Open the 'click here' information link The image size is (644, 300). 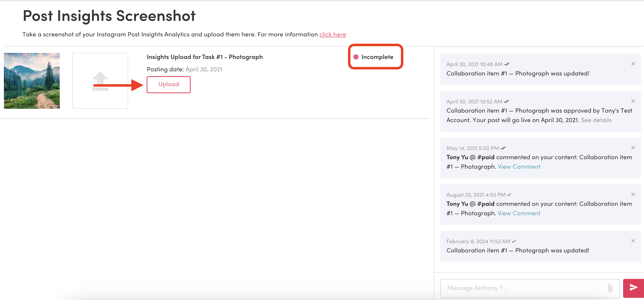(x=332, y=34)
